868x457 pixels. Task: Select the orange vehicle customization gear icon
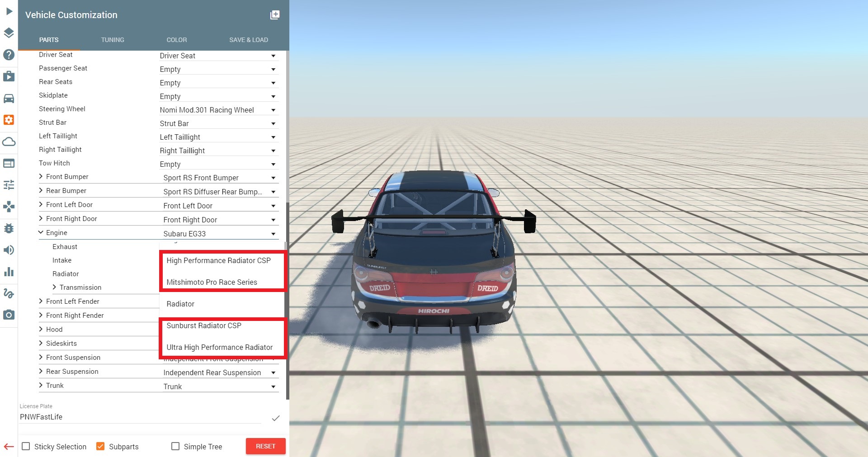click(x=9, y=120)
